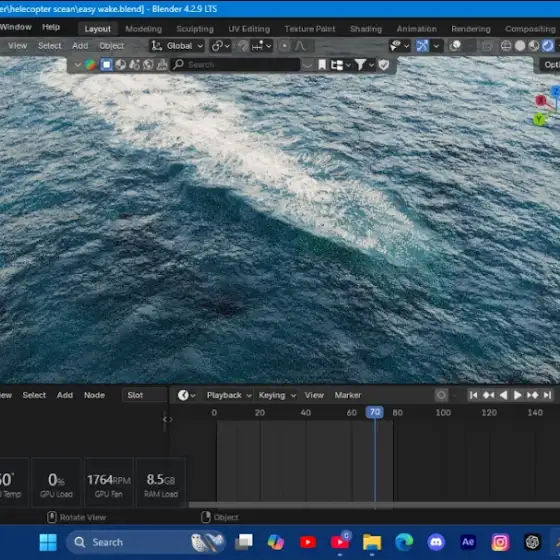Switch to the Shading workspace tab
The image size is (560, 560).
pyautogui.click(x=366, y=29)
